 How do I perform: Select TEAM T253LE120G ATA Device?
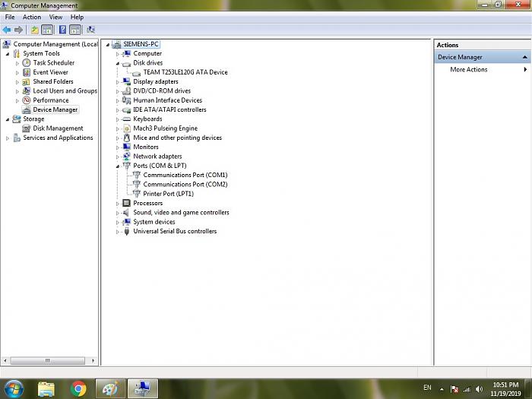pos(185,72)
